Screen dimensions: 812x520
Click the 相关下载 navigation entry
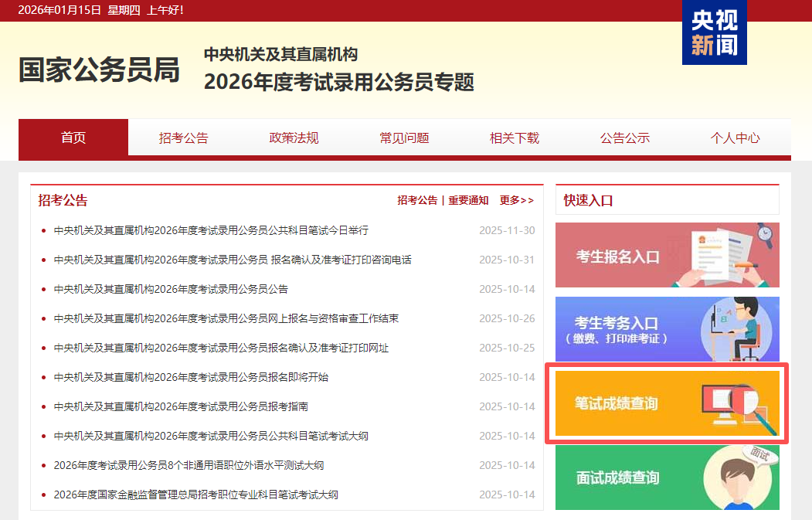pyautogui.click(x=514, y=138)
